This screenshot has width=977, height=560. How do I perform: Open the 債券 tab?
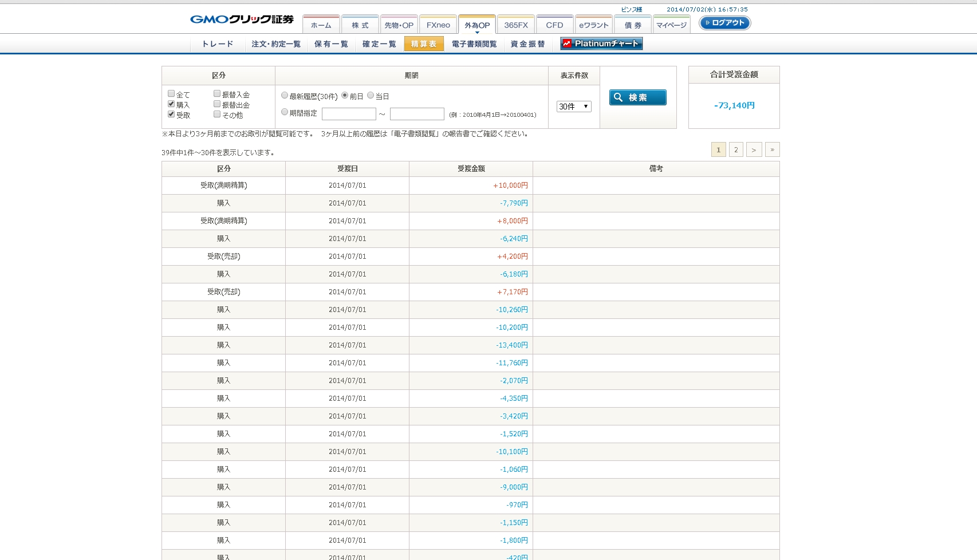pyautogui.click(x=633, y=25)
